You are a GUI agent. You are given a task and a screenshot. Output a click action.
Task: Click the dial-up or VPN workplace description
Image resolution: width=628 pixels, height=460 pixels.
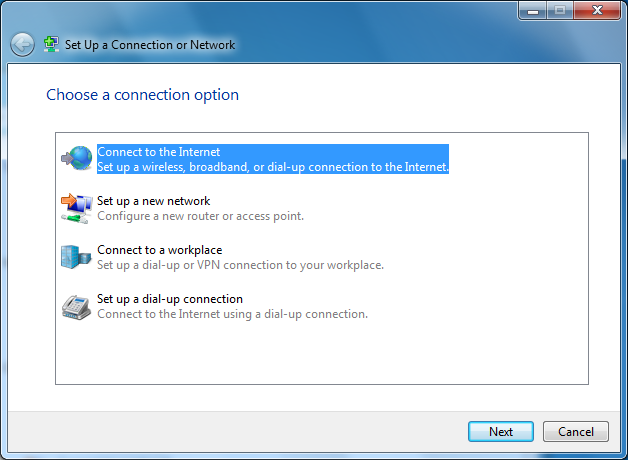point(240,265)
